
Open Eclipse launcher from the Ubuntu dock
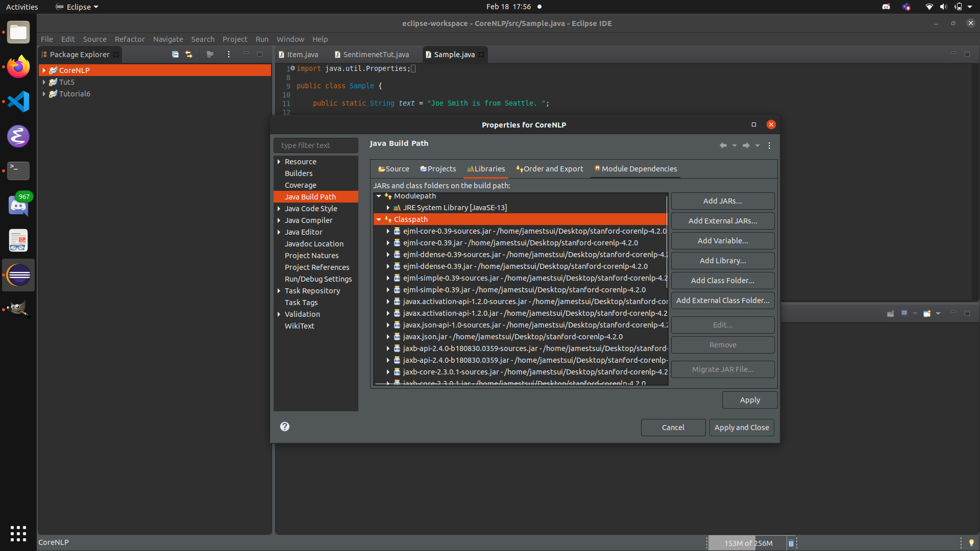[x=18, y=275]
